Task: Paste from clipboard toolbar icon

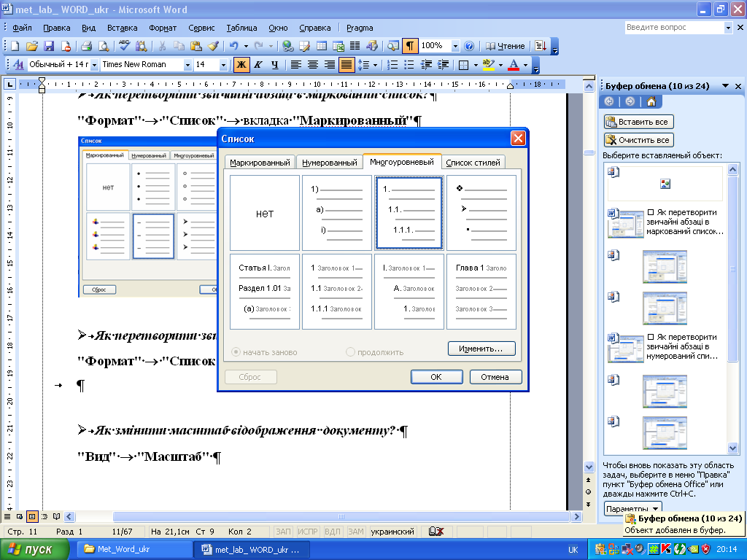Action: (x=196, y=46)
